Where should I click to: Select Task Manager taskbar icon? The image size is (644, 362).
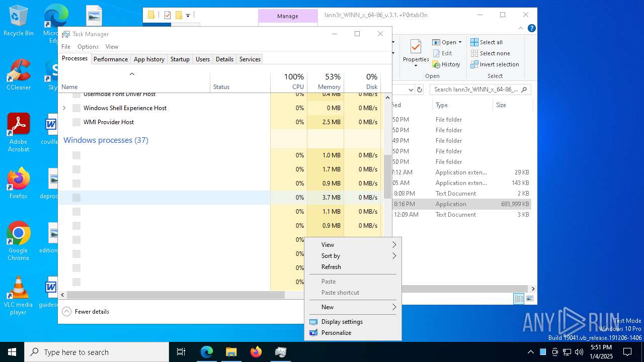coord(280,352)
